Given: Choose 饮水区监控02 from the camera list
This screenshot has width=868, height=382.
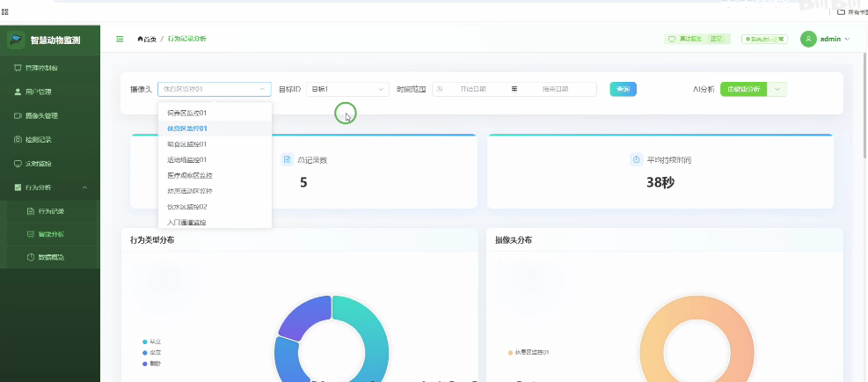Looking at the screenshot, I should (215, 207).
